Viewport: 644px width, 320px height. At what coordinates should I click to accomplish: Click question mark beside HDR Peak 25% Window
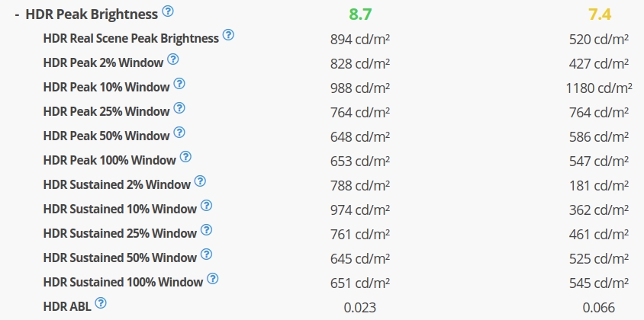tap(179, 109)
